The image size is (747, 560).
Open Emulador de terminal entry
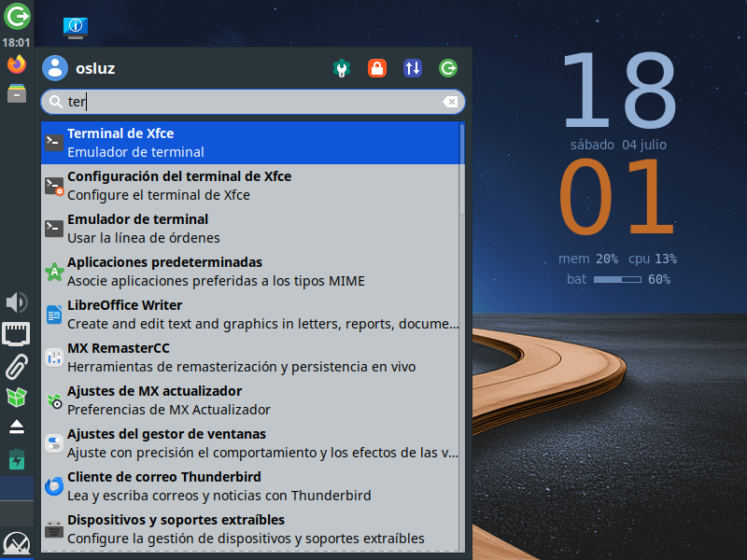250,229
